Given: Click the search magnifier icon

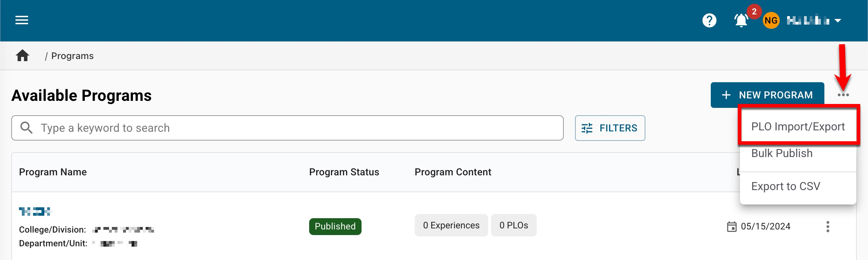Looking at the screenshot, I should pyautogui.click(x=26, y=128).
